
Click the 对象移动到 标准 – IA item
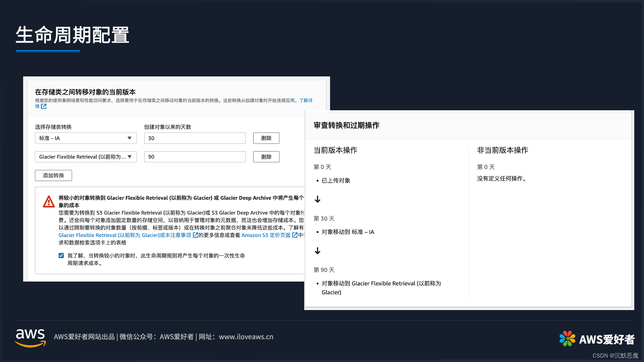point(348,232)
